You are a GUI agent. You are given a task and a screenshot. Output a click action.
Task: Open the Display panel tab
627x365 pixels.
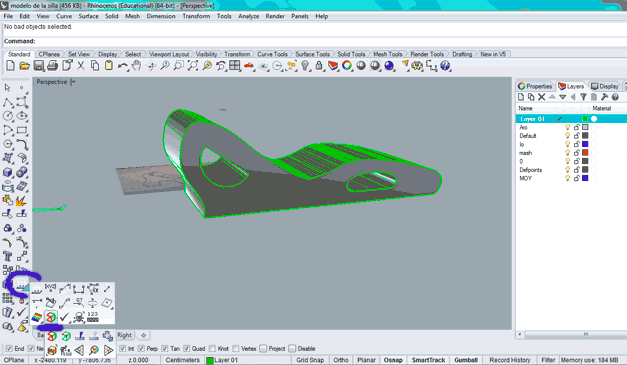[x=605, y=86]
